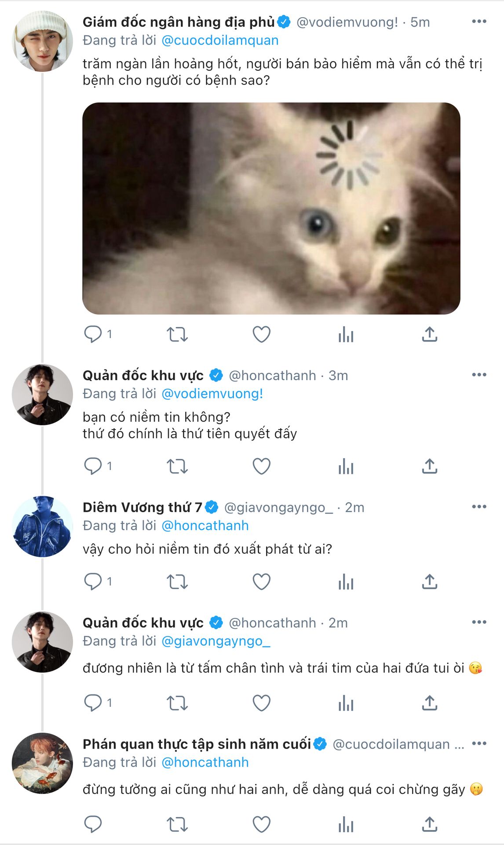Open more options for Diêm Vương thứ 7 tweet
This screenshot has height=845, width=504.
479,507
